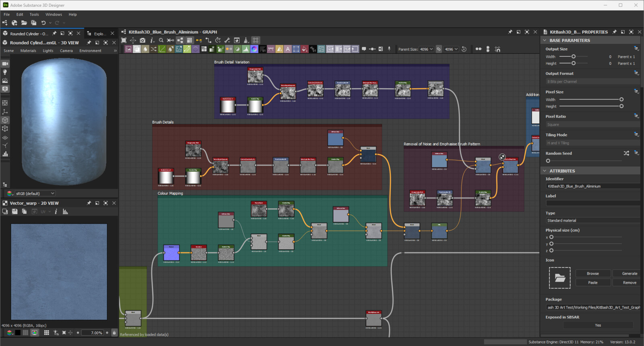Toggle the Output Size inheritance icon
Viewport: 644px width, 346px height.
[x=636, y=49]
